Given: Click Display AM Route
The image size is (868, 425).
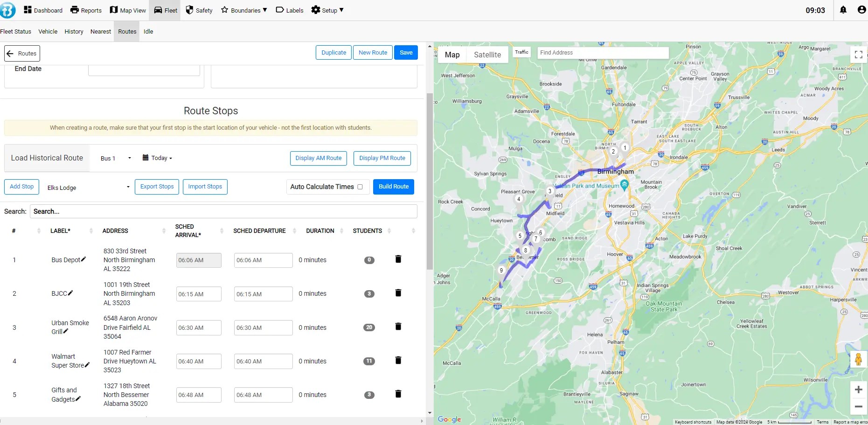Looking at the screenshot, I should pos(319,158).
